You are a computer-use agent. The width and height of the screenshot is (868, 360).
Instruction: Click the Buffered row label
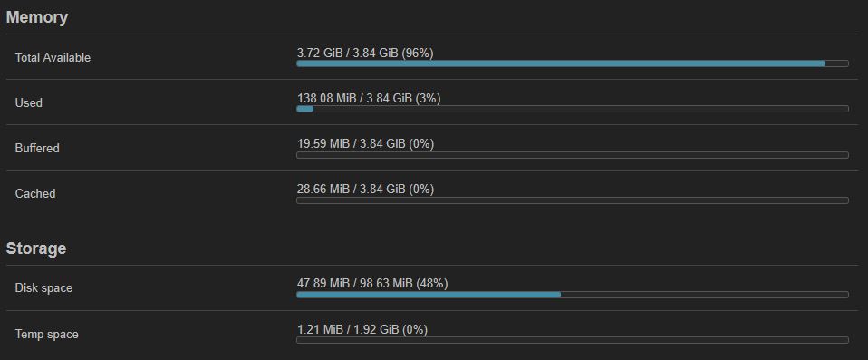click(x=37, y=149)
